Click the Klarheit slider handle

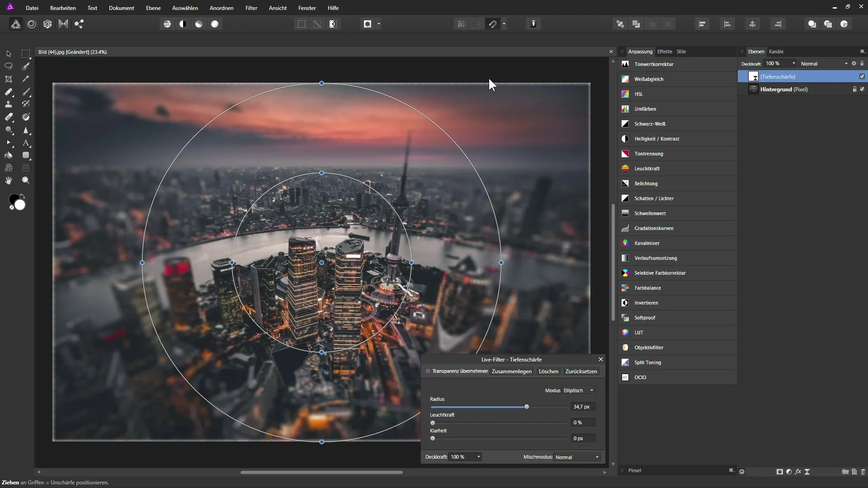click(433, 438)
